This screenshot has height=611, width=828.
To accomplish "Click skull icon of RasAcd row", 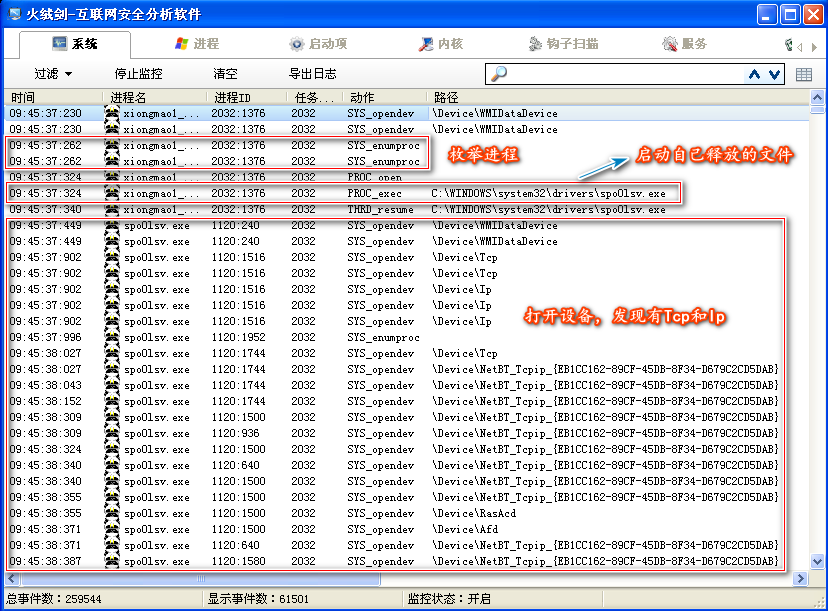I will pos(112,513).
